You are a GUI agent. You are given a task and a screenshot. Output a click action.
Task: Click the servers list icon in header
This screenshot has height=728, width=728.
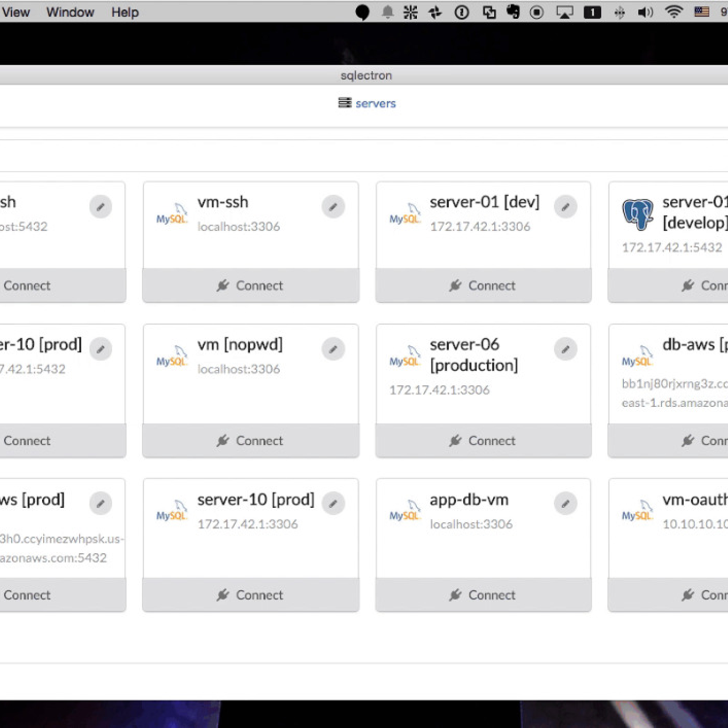345,103
